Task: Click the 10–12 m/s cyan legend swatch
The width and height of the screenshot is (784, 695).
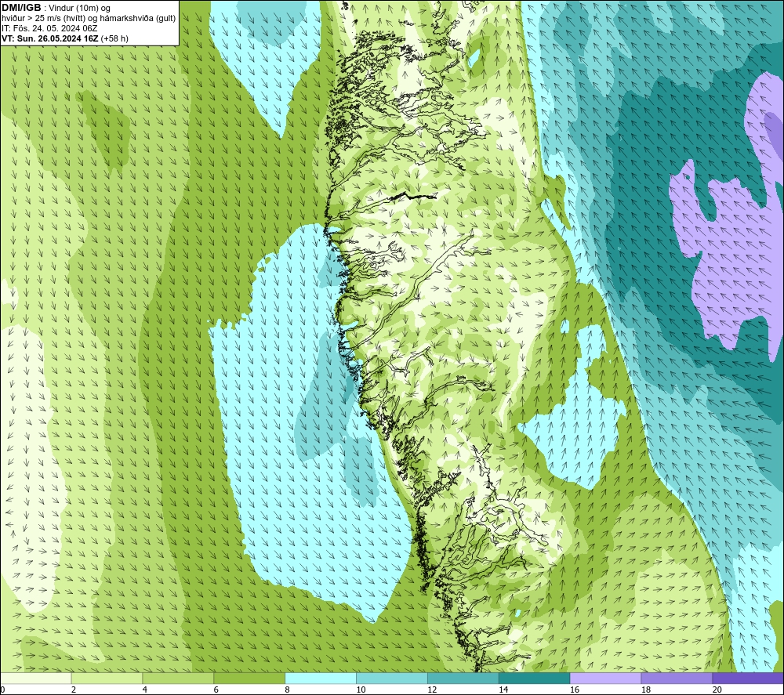Action: tap(392, 678)
